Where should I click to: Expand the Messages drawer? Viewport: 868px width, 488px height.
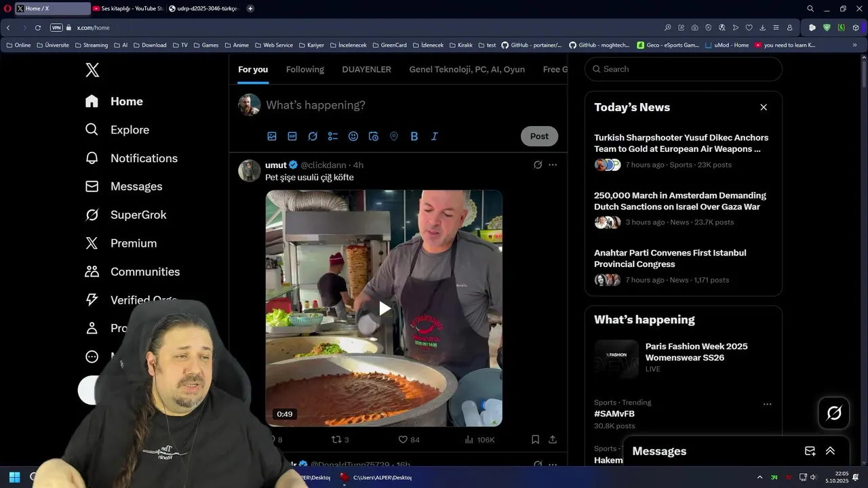tap(830, 451)
